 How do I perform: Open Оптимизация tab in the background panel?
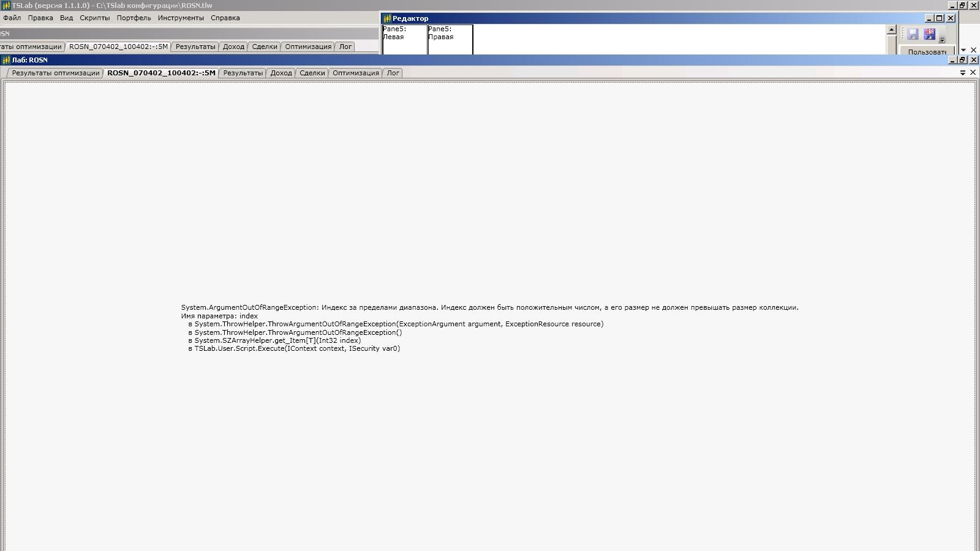point(308,47)
